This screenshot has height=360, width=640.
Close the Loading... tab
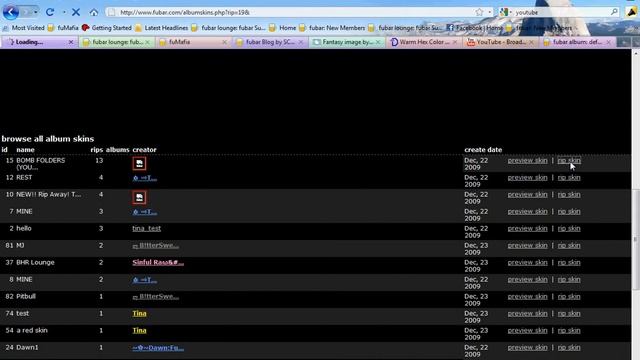point(71,42)
